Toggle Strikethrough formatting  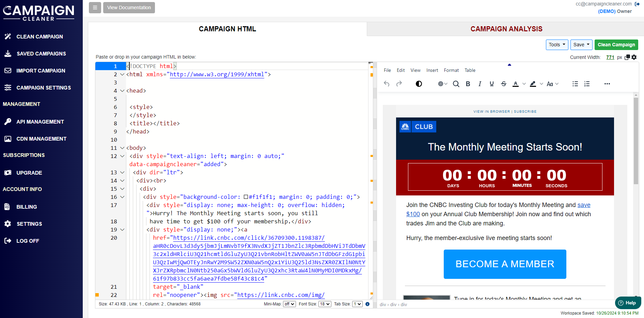pyautogui.click(x=504, y=84)
